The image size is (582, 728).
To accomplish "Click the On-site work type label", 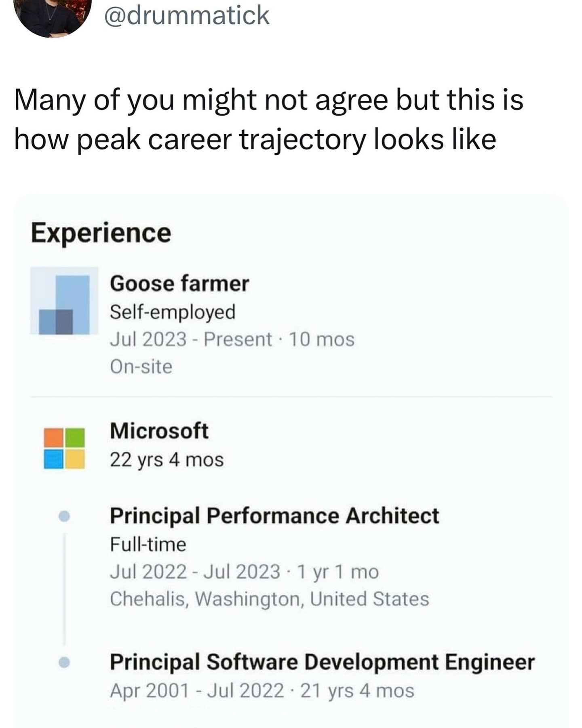I will [141, 367].
